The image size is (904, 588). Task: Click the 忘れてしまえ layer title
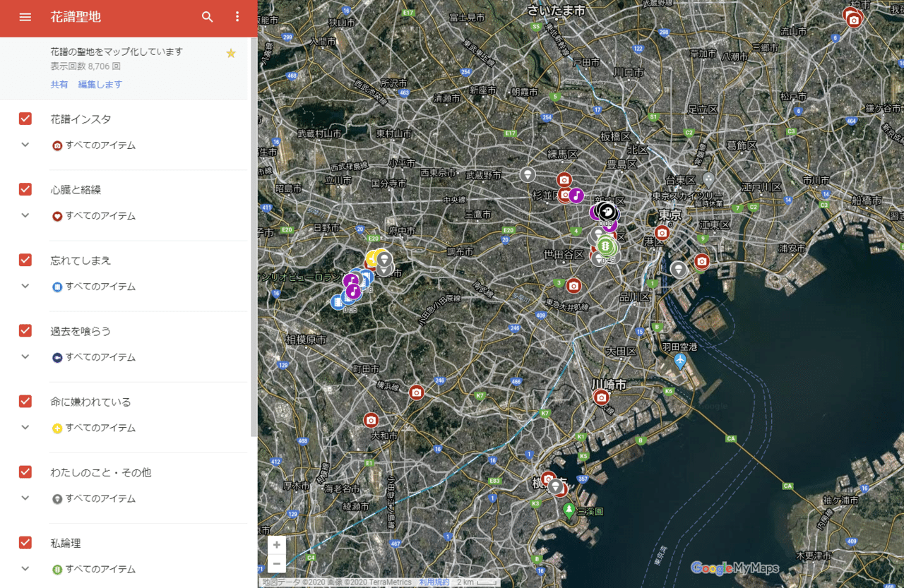pos(81,260)
